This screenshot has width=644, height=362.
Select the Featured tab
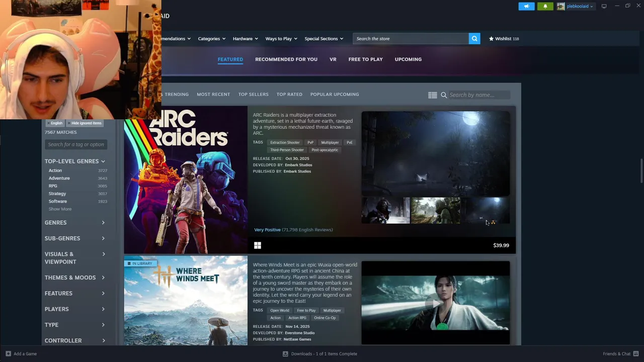click(x=230, y=59)
